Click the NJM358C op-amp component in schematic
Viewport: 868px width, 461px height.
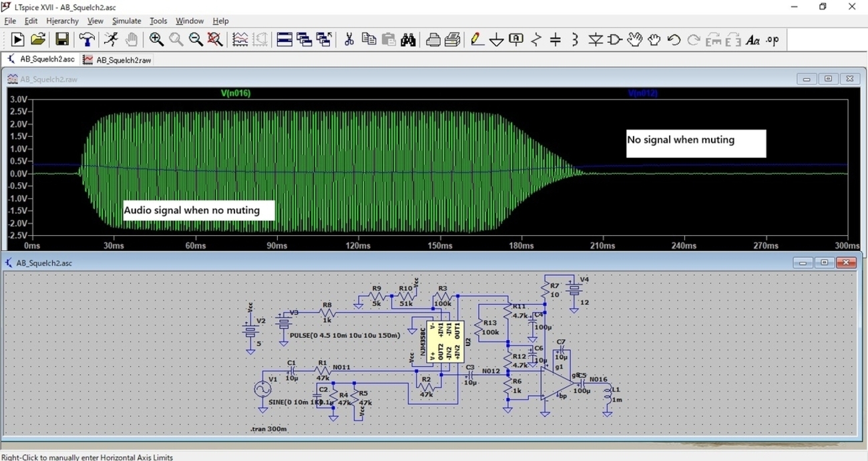(x=445, y=342)
